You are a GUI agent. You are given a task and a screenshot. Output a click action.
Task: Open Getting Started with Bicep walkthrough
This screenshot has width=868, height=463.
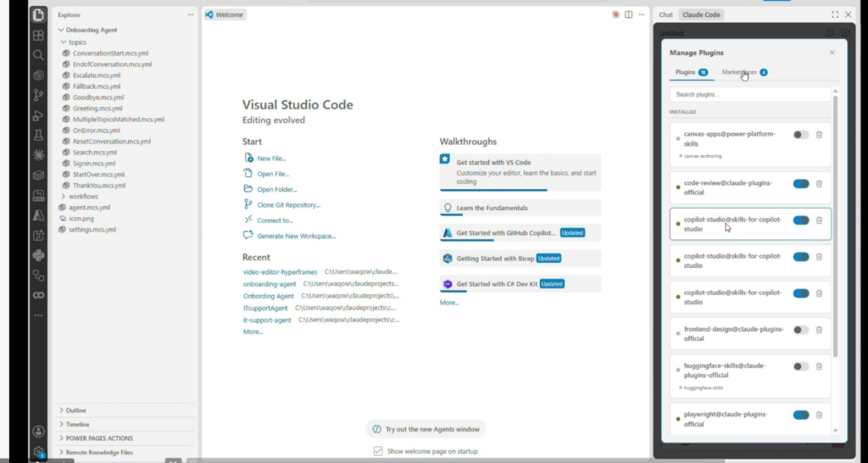(x=520, y=259)
